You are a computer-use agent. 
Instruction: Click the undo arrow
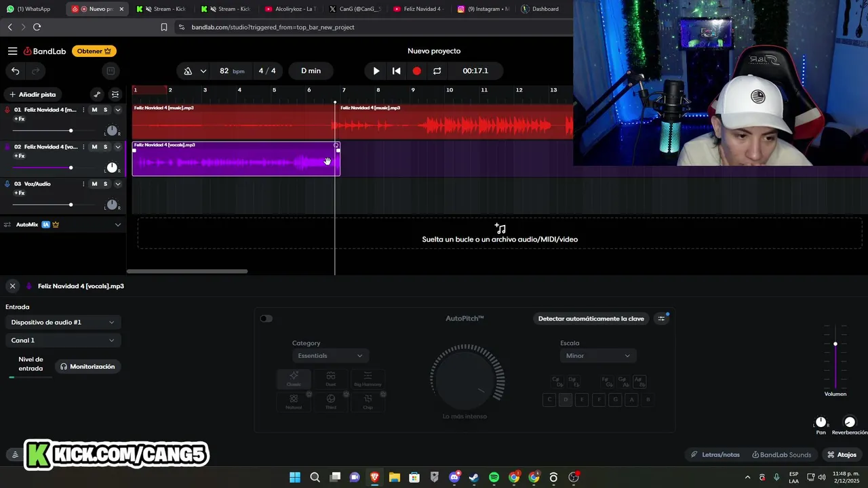pyautogui.click(x=15, y=70)
